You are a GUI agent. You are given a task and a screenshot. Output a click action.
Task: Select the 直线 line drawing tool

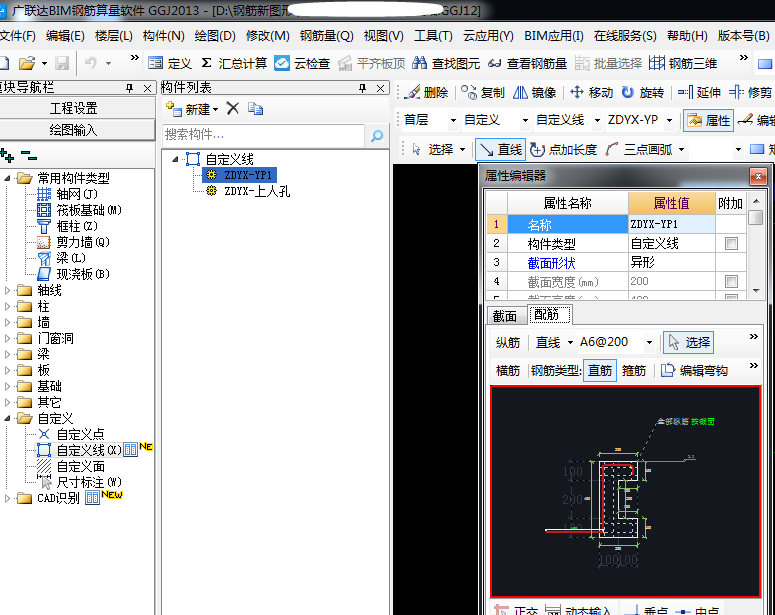tap(500, 149)
